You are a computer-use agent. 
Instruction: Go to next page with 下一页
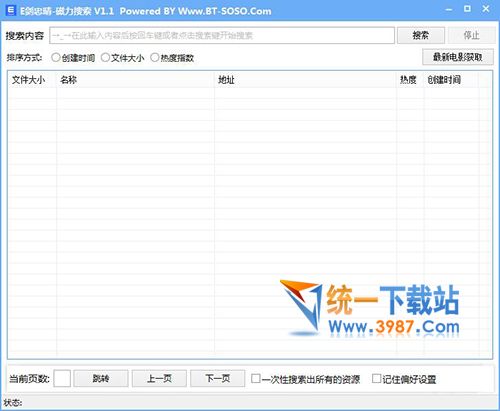point(218,378)
